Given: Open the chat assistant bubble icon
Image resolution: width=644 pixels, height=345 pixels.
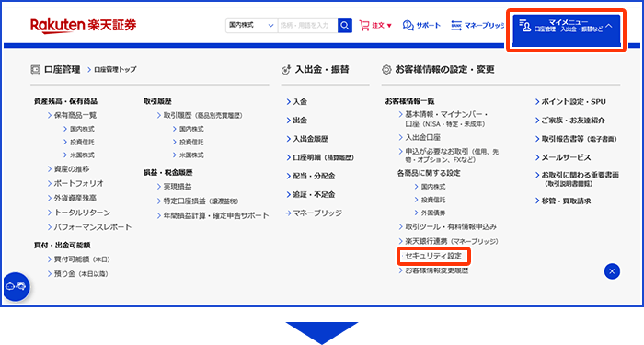Looking at the screenshot, I should (x=17, y=287).
